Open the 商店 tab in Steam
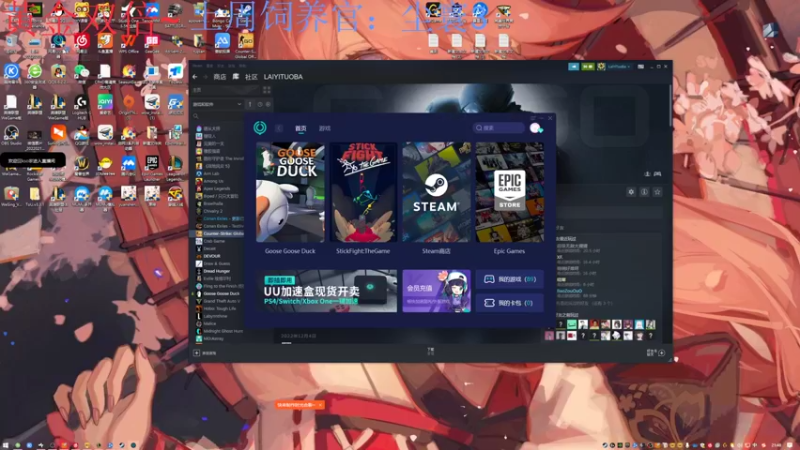The width and height of the screenshot is (800, 450). coord(219,77)
